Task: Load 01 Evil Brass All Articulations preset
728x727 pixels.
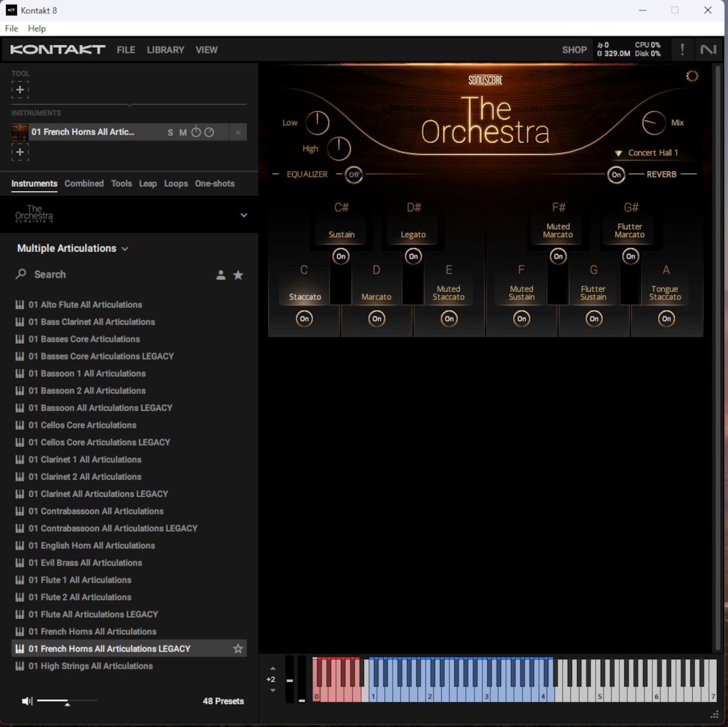Action: (x=129, y=563)
